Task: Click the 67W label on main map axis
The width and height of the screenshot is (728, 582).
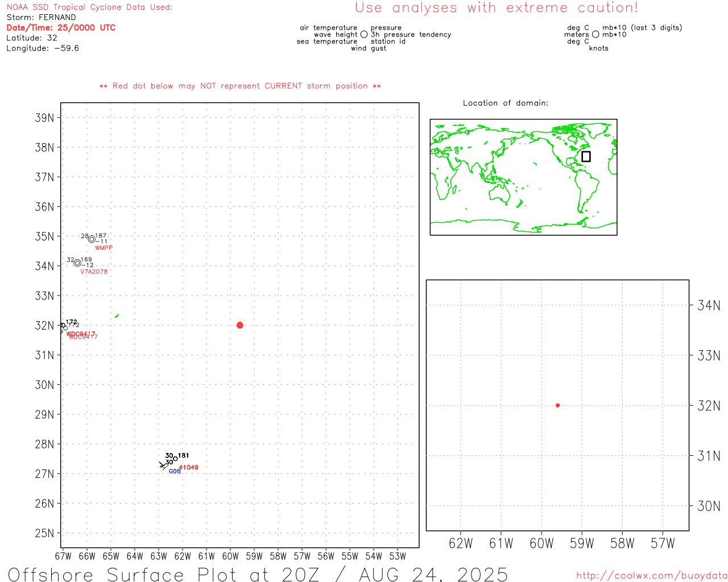Action: pos(63,556)
